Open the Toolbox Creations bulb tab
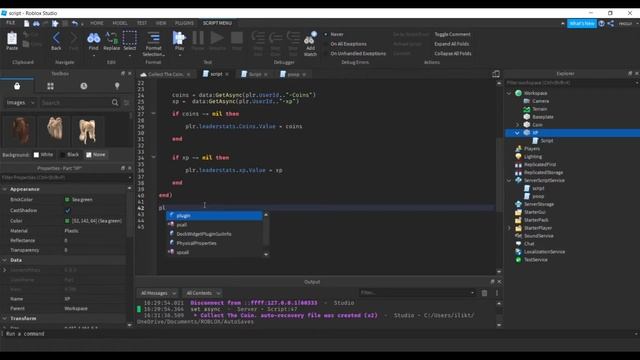This screenshot has width=640, height=360. point(117,86)
